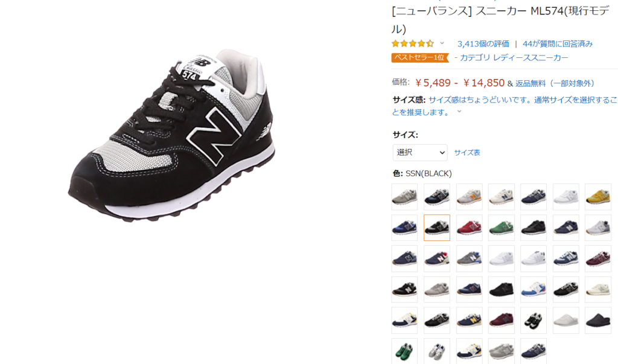
Task: Open the size 選択 dropdown
Action: click(420, 153)
